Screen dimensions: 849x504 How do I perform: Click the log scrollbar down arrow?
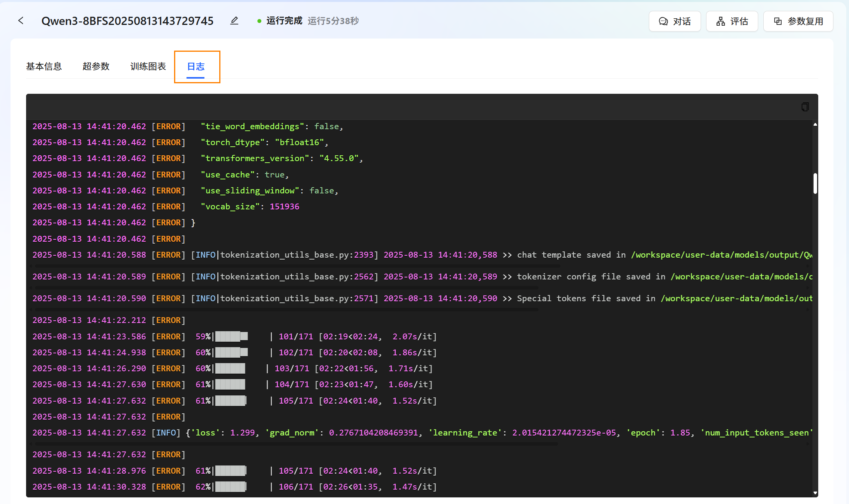point(815,493)
